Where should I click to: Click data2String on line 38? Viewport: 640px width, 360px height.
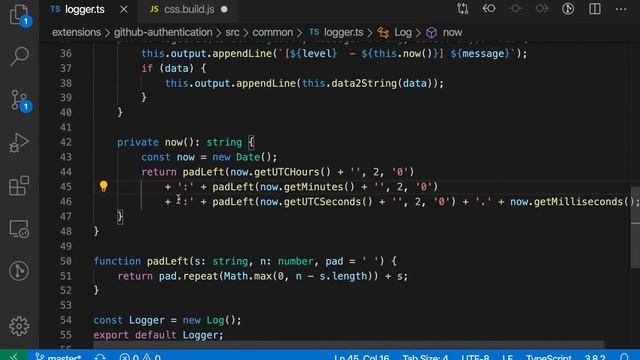pyautogui.click(x=364, y=83)
